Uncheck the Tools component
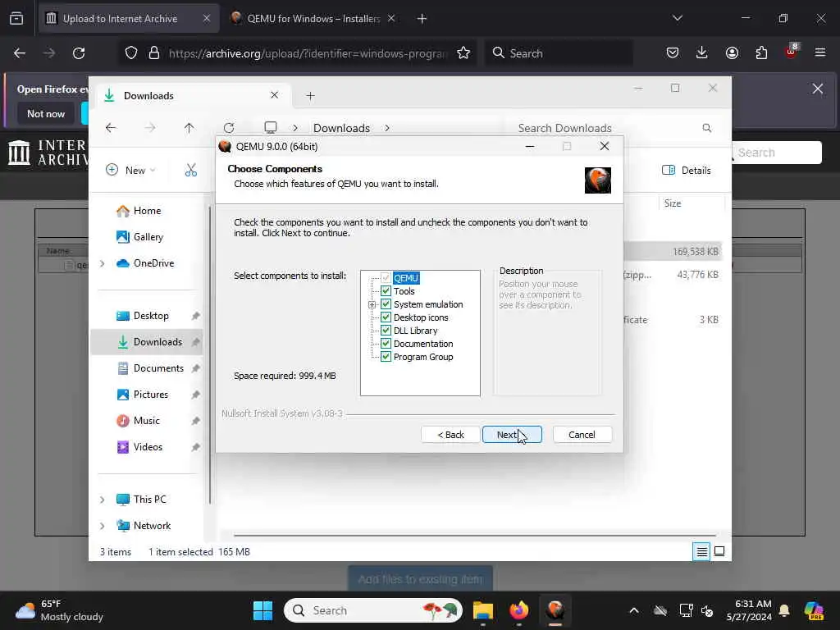This screenshot has width=840, height=630. 386,291
